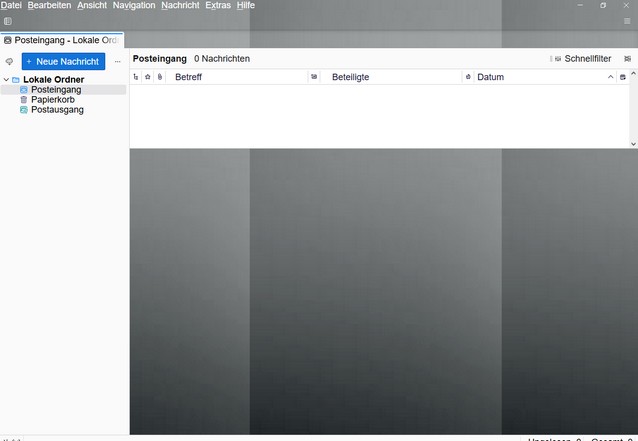
Task: Sort by junk status flame column
Action: [x=468, y=77]
